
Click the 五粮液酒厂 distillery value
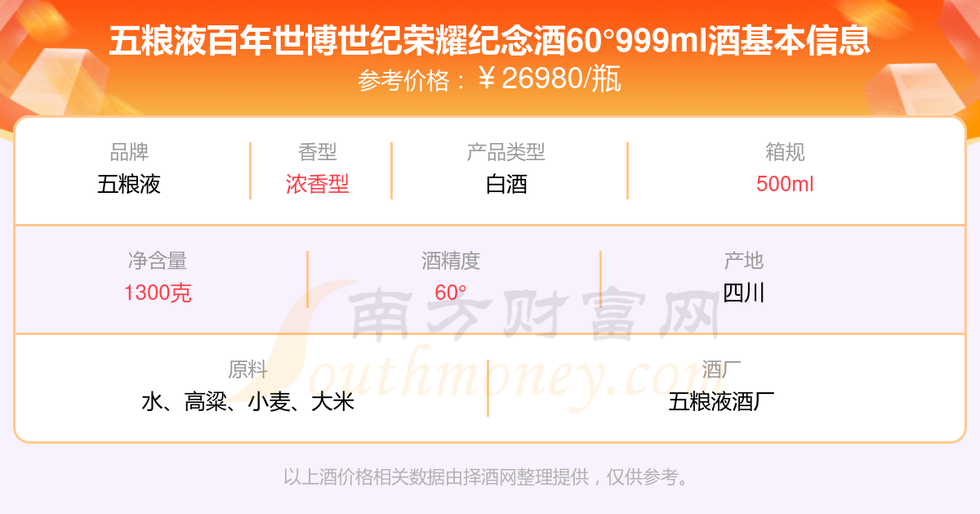[x=721, y=402]
